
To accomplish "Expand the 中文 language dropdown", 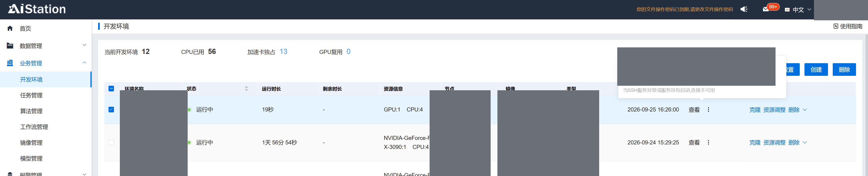I will tap(809, 9).
